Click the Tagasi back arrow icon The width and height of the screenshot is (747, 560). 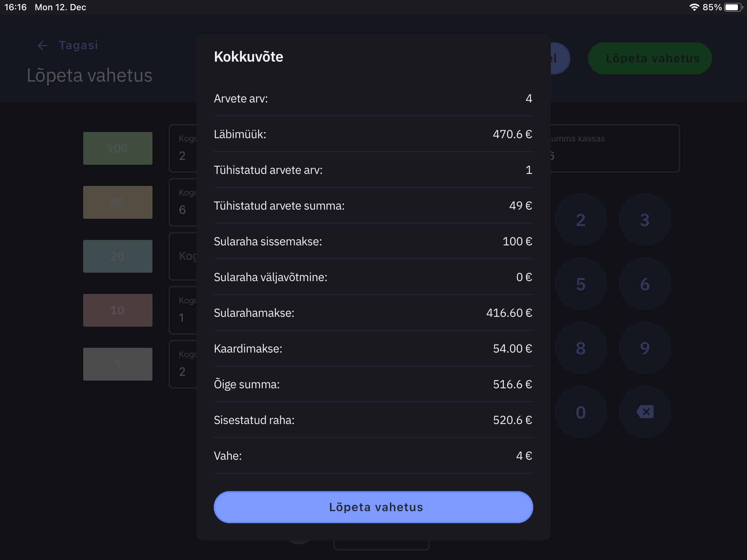[x=43, y=46]
